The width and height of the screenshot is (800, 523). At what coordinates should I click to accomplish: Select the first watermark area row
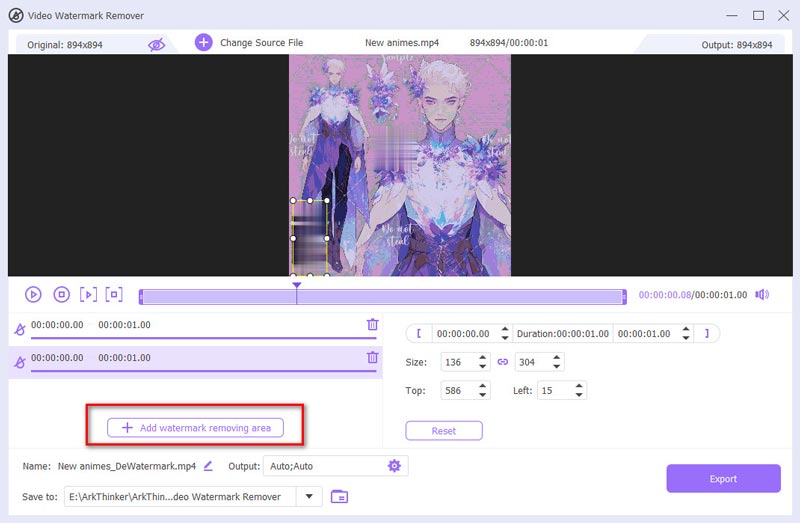[195, 329]
